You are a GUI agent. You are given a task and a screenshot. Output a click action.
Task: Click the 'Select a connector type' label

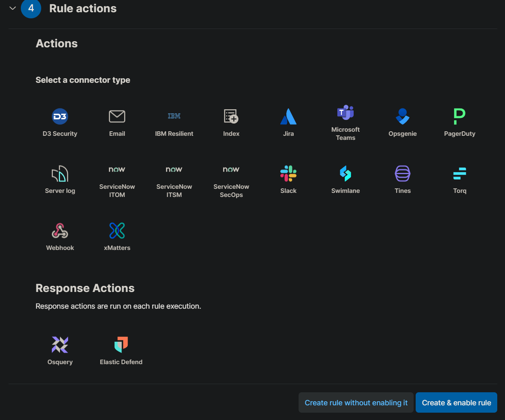click(83, 80)
